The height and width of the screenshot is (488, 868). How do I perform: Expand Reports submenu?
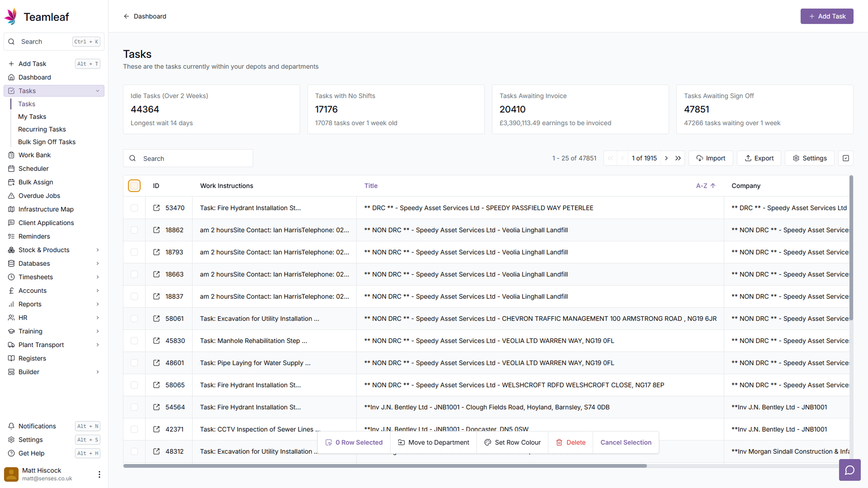[98, 304]
